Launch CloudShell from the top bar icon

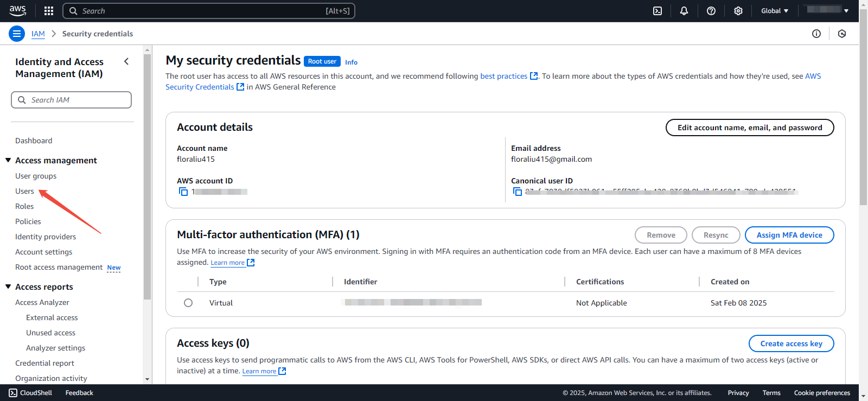[x=658, y=11]
